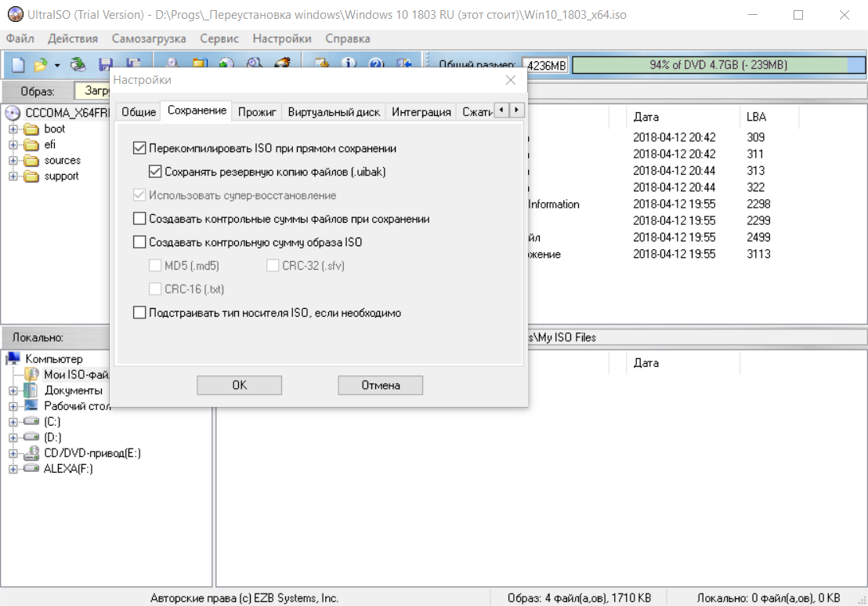The height and width of the screenshot is (606, 868).
Task: Click the Information 'i' toolbar icon
Action: pyautogui.click(x=348, y=63)
